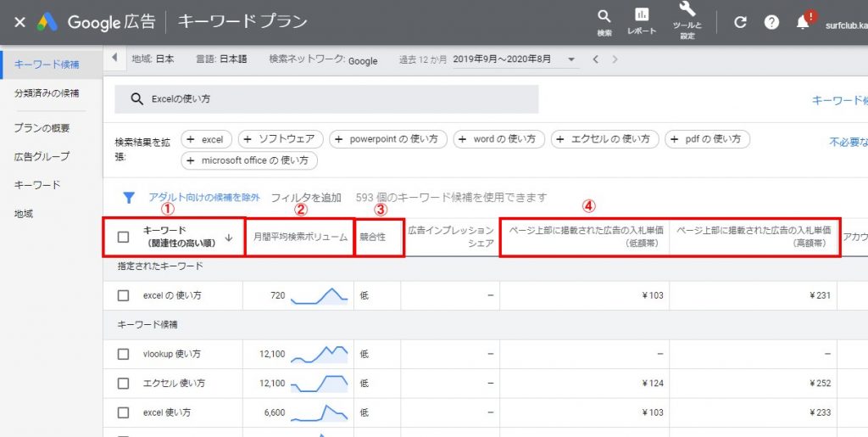The height and width of the screenshot is (437, 868).
Task: Click the ¥252 bid value
Action: tap(820, 384)
